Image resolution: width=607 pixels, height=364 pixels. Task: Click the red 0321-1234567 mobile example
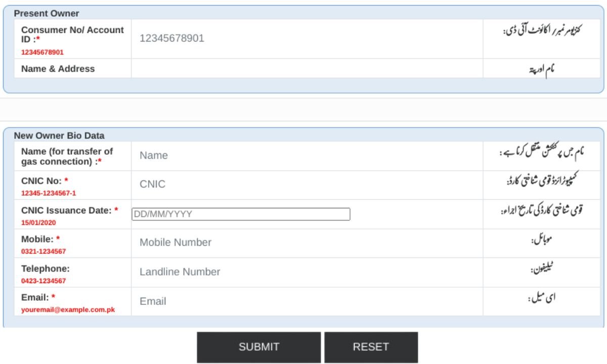[44, 251]
